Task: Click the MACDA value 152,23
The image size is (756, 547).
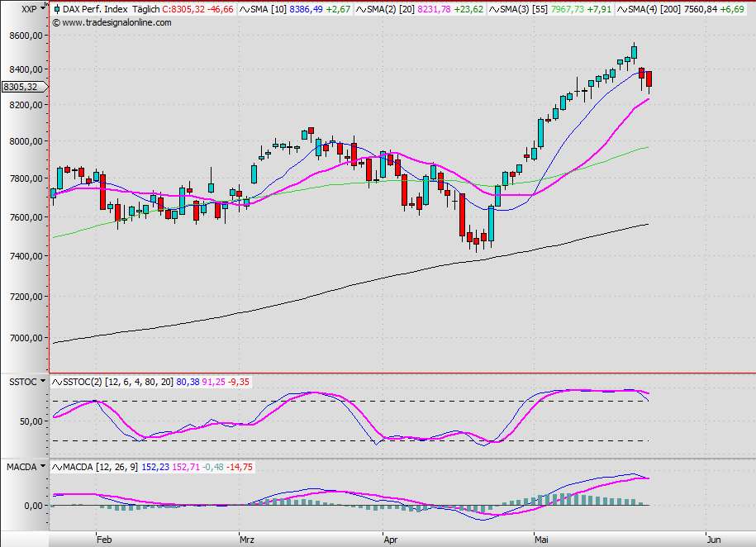Action: (155, 467)
